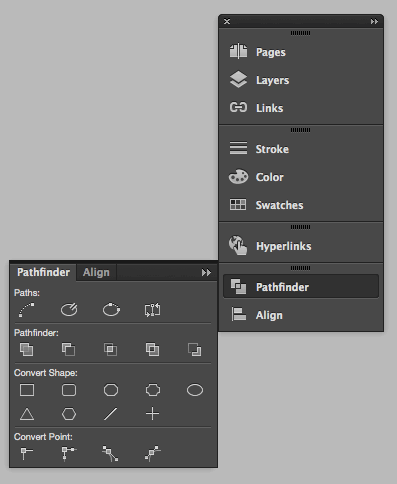Close the panel dock
Image resolution: width=397 pixels, height=484 pixels.
227,22
